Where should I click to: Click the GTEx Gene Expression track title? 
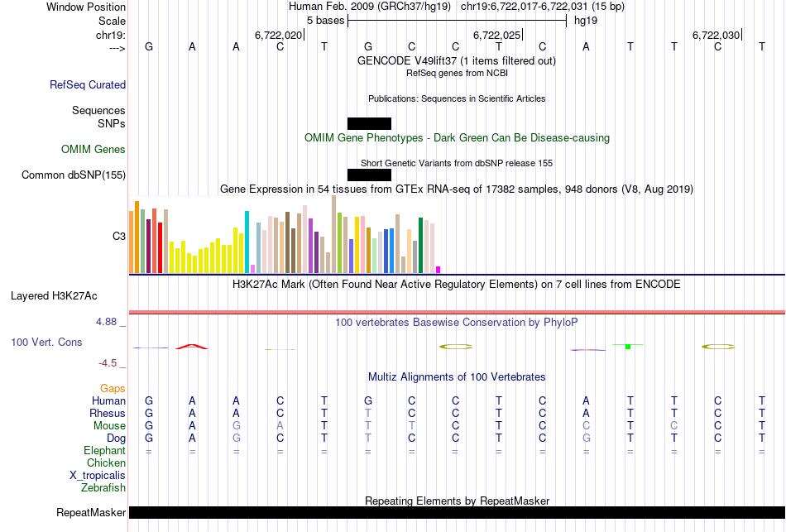(x=457, y=189)
